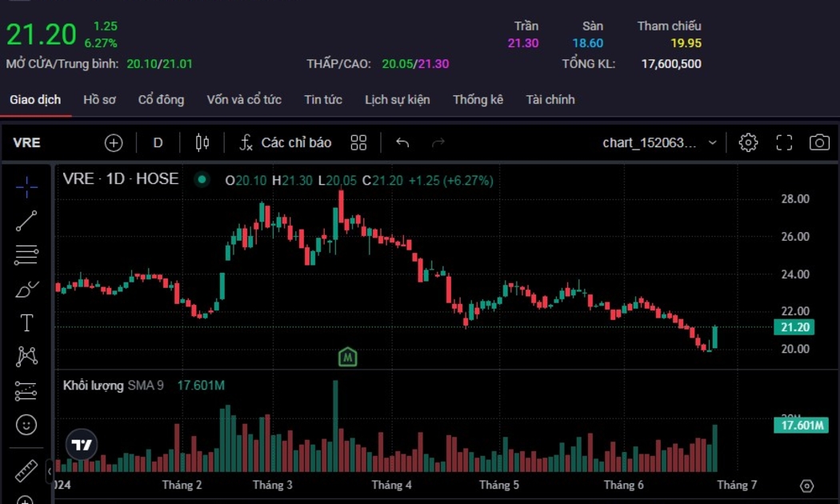Open the candlestick chart style menu
The height and width of the screenshot is (504, 840).
point(202,142)
